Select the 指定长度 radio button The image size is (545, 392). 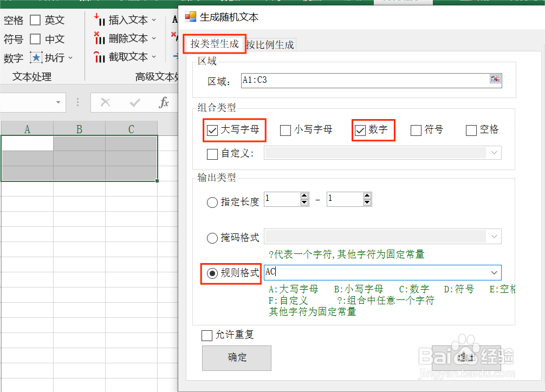(212, 202)
